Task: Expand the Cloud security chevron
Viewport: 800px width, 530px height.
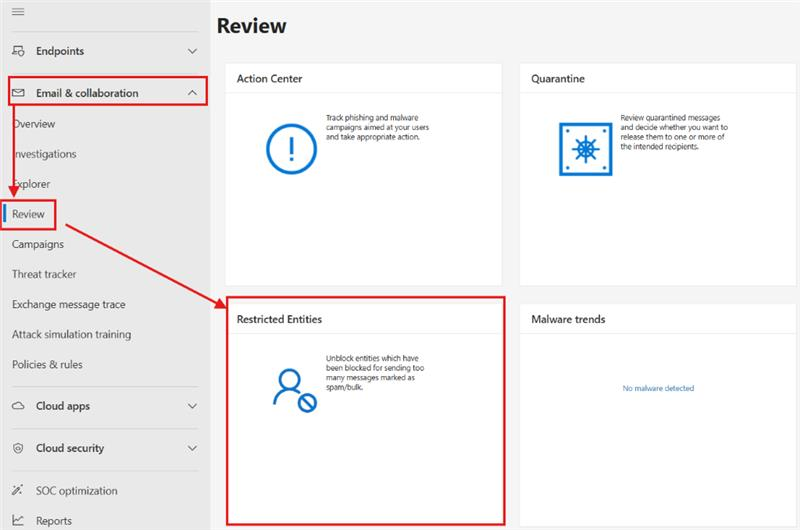Action: (x=192, y=448)
